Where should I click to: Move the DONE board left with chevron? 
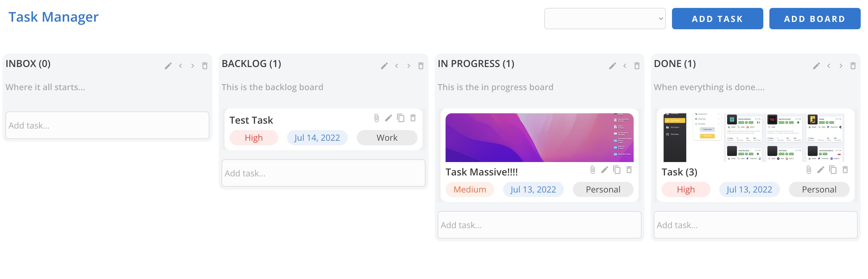pyautogui.click(x=828, y=66)
